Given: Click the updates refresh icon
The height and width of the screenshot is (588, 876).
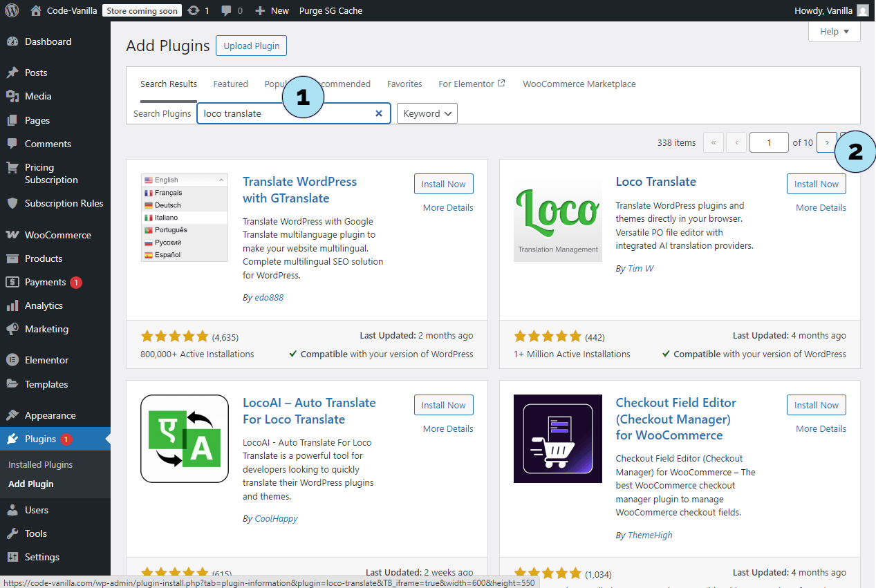Looking at the screenshot, I should pos(194,10).
